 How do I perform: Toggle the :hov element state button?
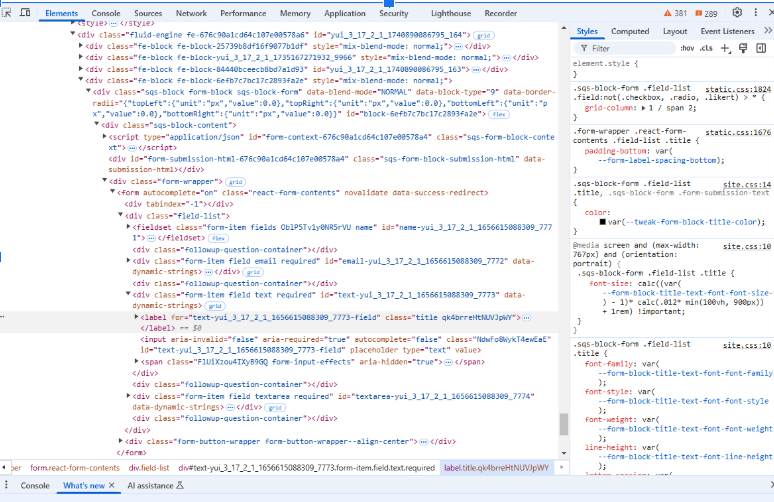point(687,48)
